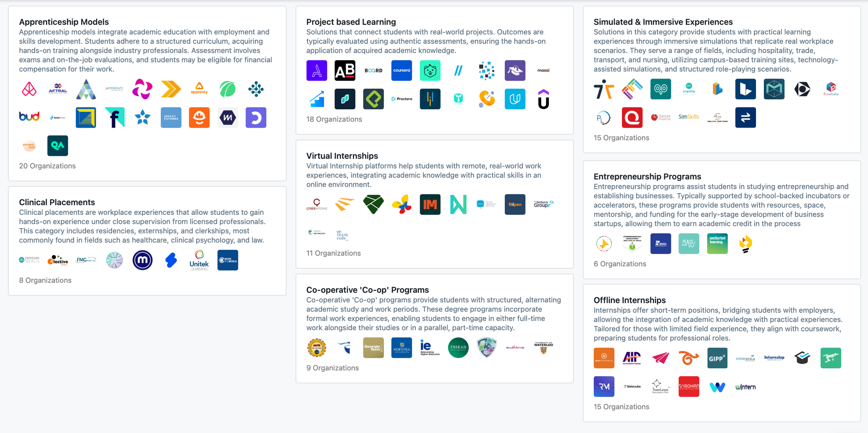Select the Intern Group logo
This screenshot has width=868, height=433.
pyautogui.click(x=543, y=204)
